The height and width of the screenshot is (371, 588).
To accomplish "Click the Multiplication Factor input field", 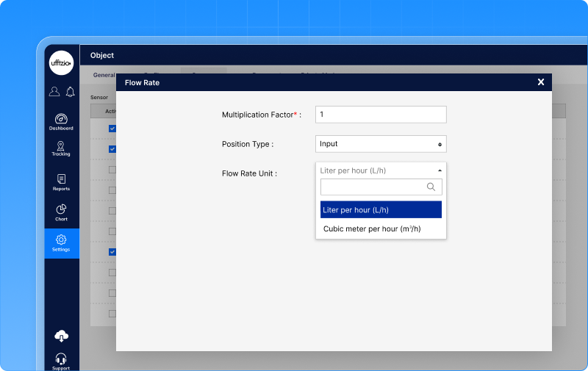I will (381, 115).
